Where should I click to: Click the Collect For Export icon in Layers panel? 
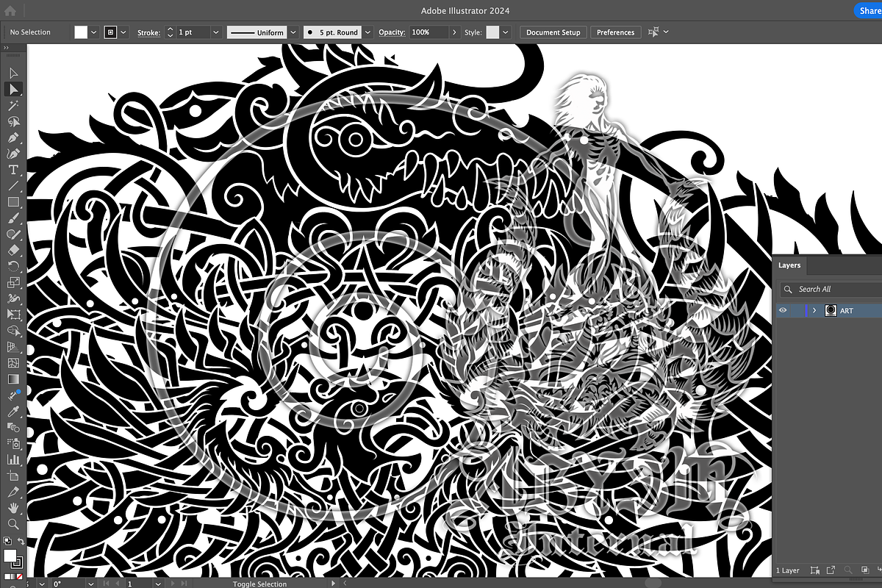(831, 570)
